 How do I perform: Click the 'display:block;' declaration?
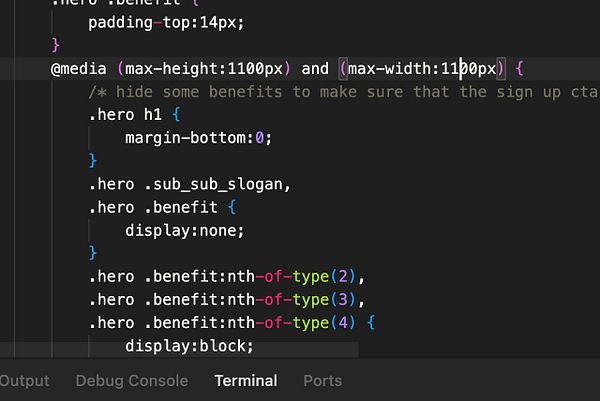click(x=189, y=346)
